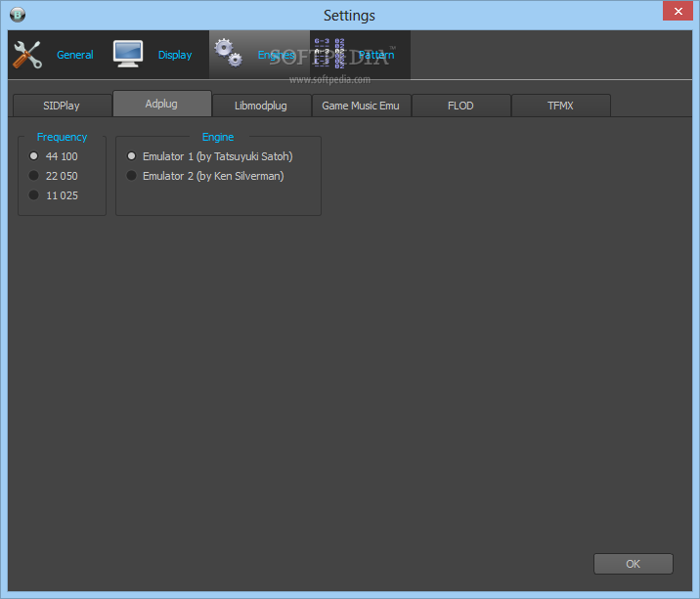Click the Engine group label
Viewport: 700px width, 599px height.
tap(218, 137)
